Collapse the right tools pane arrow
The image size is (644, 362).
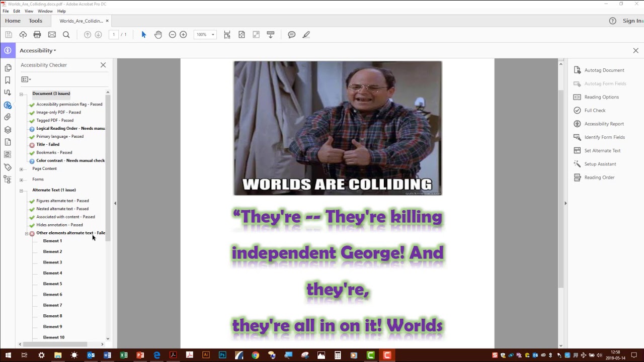pyautogui.click(x=565, y=203)
